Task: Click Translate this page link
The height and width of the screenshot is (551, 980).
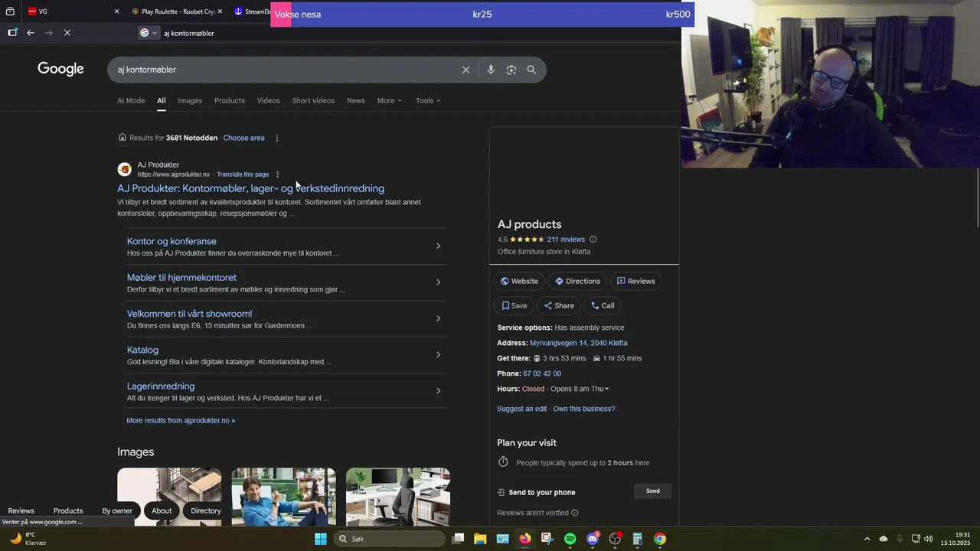Action: point(243,174)
